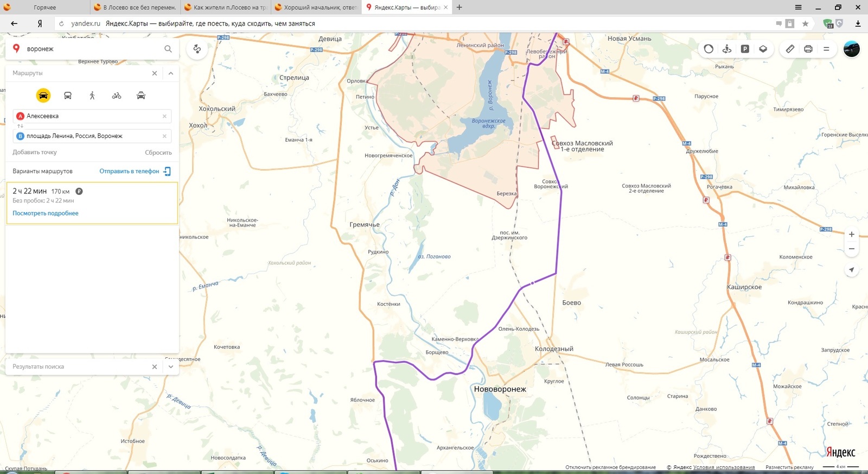Toggle the parking layer on the map
868x474 pixels.
pyautogui.click(x=745, y=49)
